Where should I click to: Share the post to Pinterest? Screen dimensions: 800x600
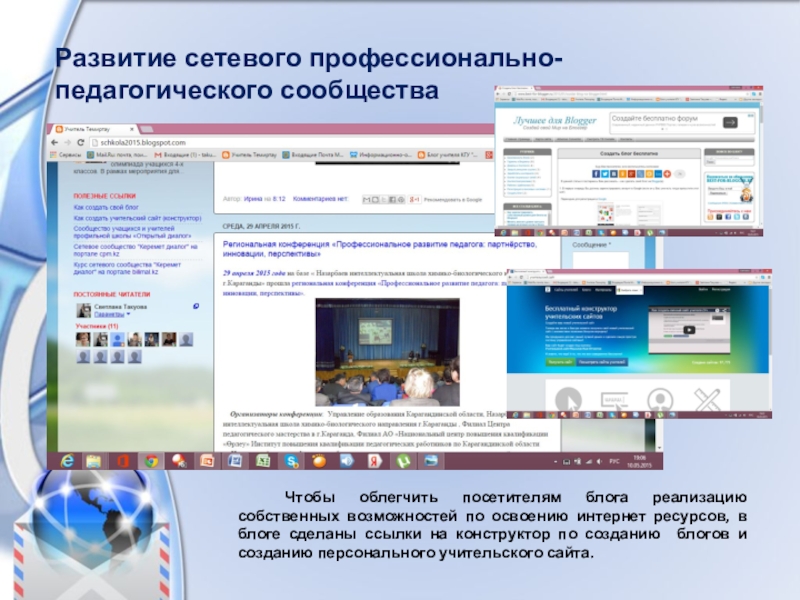[x=401, y=199]
